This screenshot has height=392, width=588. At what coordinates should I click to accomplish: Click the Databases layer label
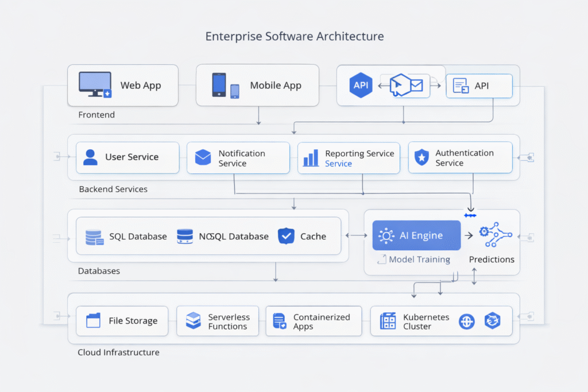tap(99, 271)
